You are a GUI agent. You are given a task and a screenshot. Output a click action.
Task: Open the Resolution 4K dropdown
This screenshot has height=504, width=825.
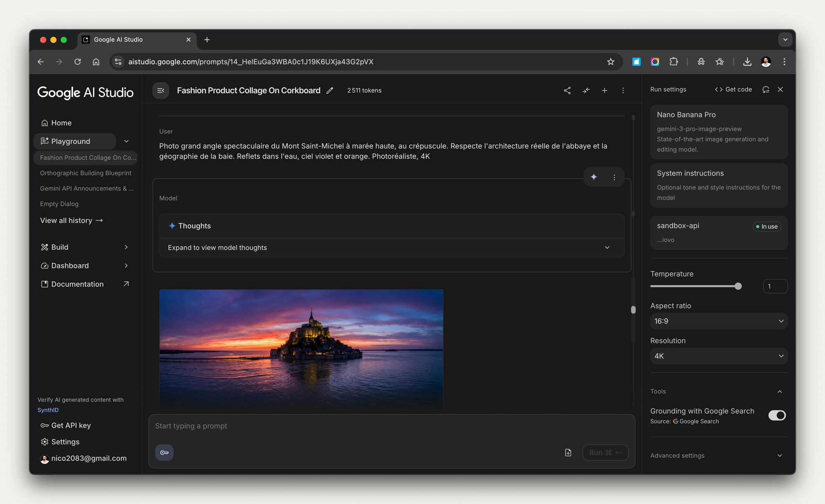719,356
